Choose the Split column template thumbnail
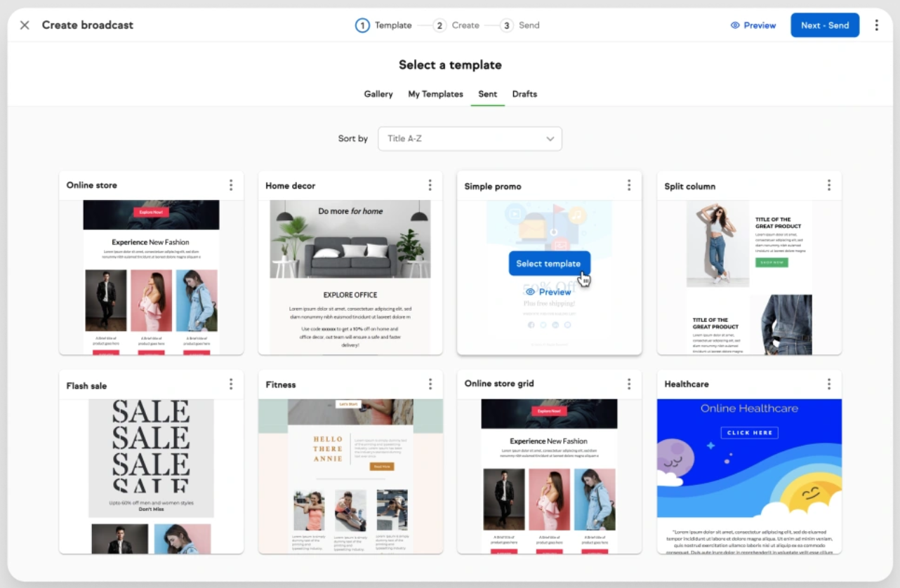Screen dimensions: 900x588 [x=749, y=277]
